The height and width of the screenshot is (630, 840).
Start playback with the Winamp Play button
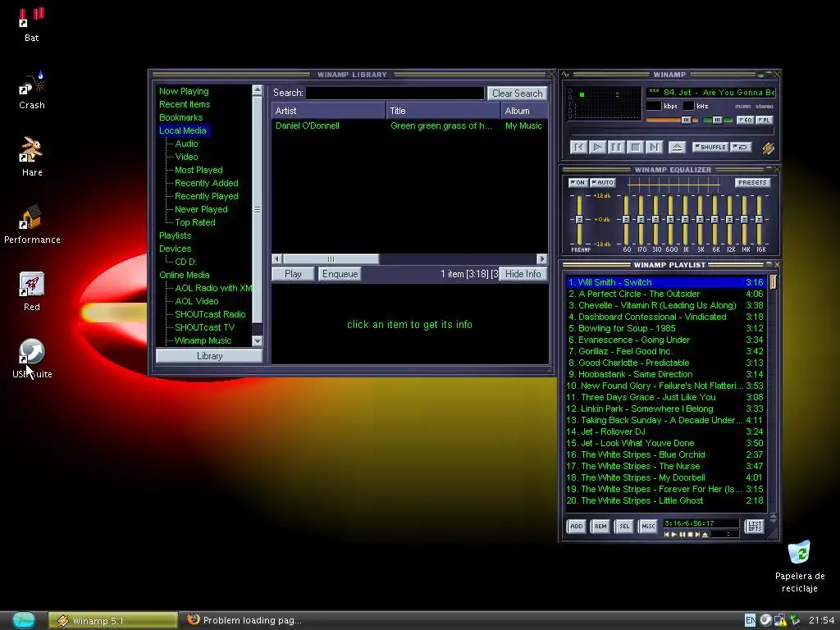pos(598,148)
